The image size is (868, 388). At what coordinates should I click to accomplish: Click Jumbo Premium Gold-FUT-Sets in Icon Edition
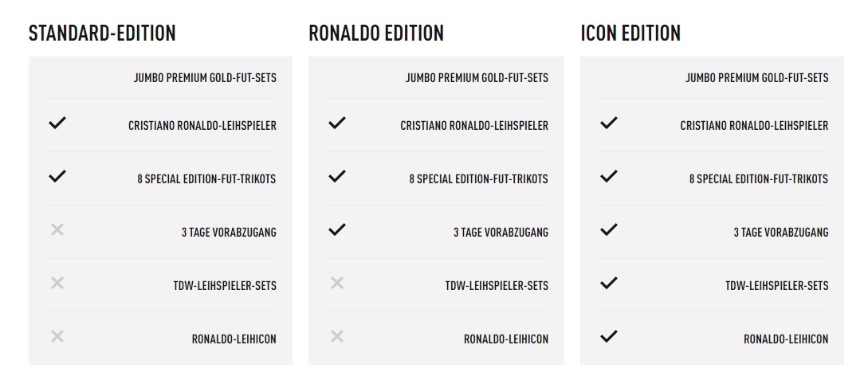point(756,78)
